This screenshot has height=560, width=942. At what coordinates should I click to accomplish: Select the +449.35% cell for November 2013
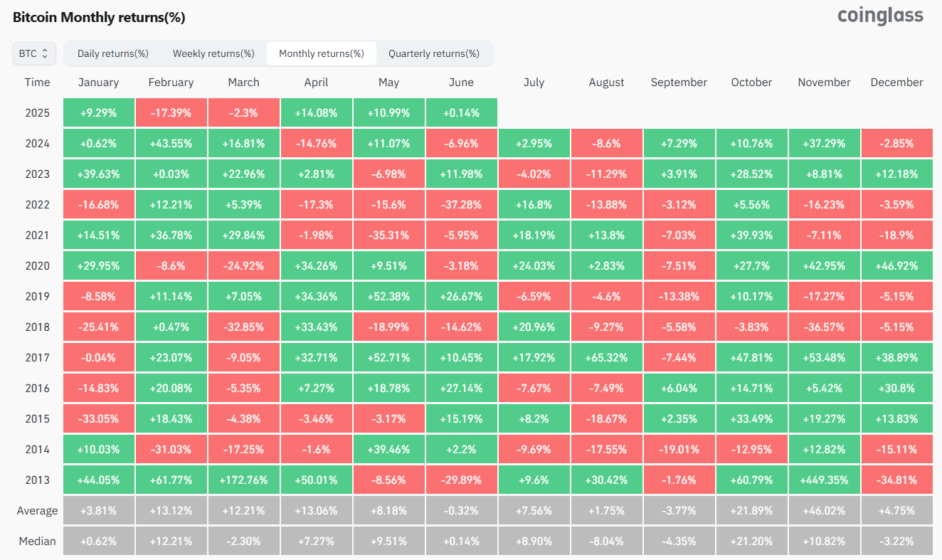(824, 480)
